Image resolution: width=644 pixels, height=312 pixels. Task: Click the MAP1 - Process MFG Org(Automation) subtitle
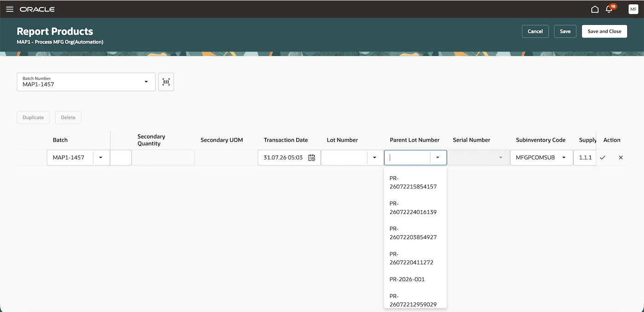click(60, 42)
